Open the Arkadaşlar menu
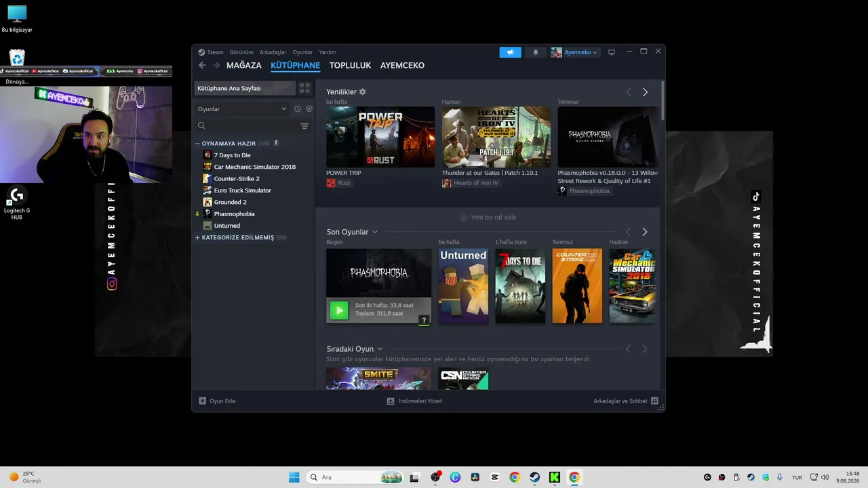868x488 pixels. click(273, 52)
